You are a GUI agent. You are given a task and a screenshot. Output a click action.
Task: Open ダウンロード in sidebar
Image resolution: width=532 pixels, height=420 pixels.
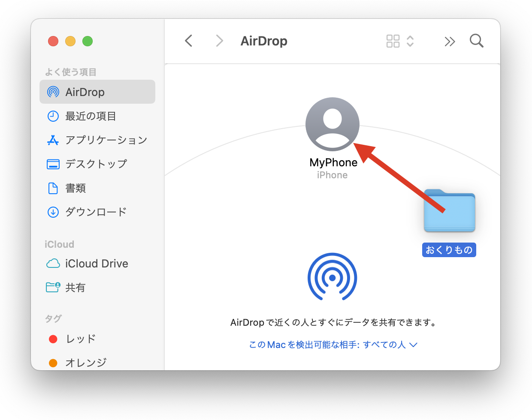[x=96, y=212]
